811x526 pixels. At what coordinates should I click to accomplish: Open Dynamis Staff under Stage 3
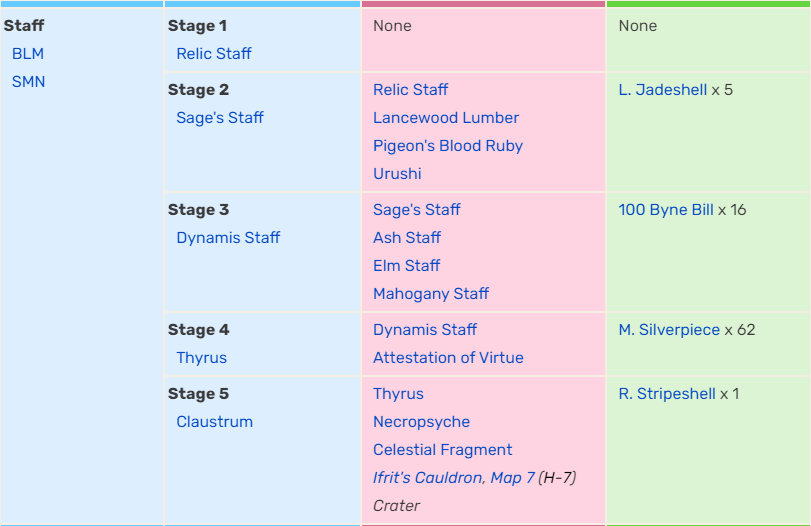[228, 238]
